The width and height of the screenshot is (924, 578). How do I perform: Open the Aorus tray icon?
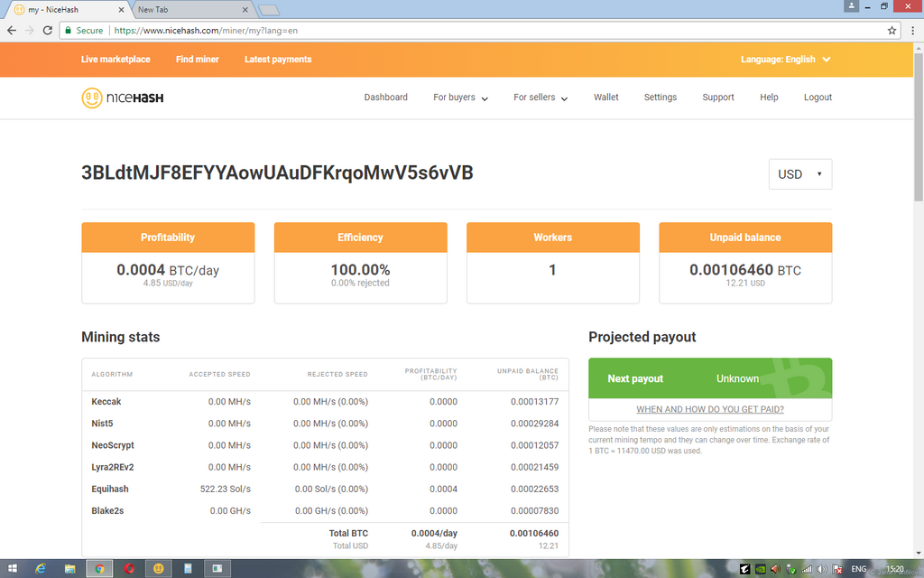744,569
